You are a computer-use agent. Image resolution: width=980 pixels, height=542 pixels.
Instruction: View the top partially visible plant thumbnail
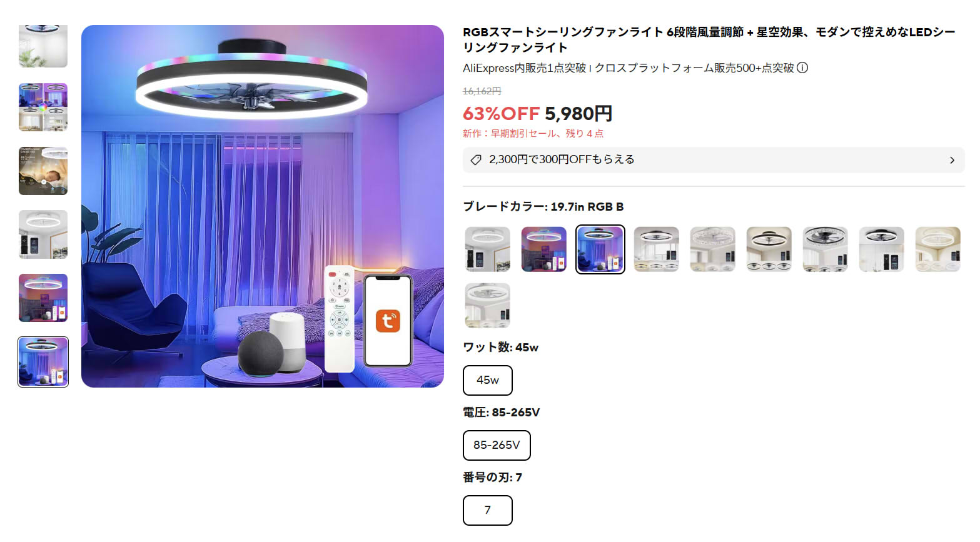[x=43, y=46]
